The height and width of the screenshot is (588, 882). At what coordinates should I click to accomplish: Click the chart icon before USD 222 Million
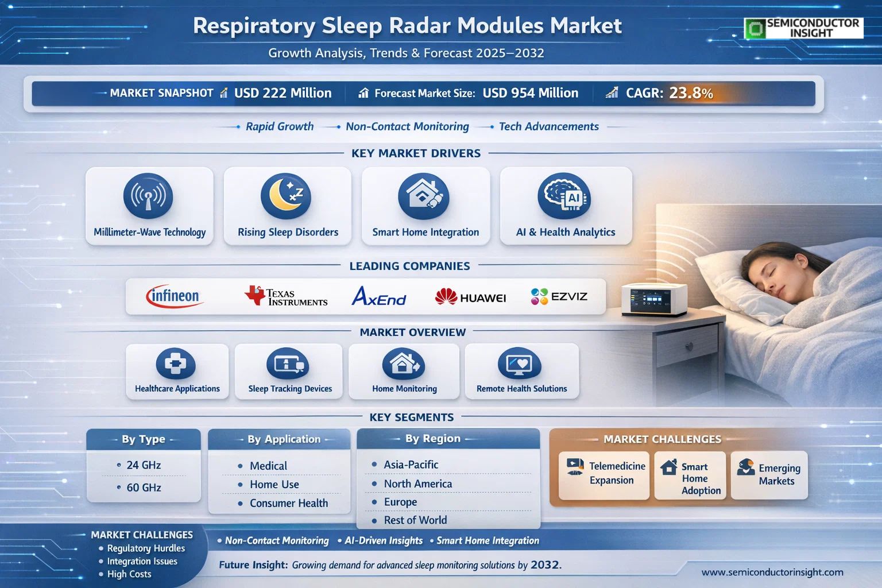point(224,92)
